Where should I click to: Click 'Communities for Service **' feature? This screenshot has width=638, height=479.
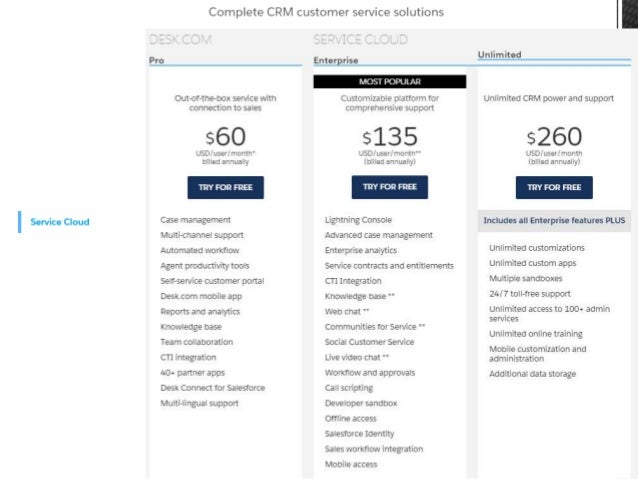point(375,327)
